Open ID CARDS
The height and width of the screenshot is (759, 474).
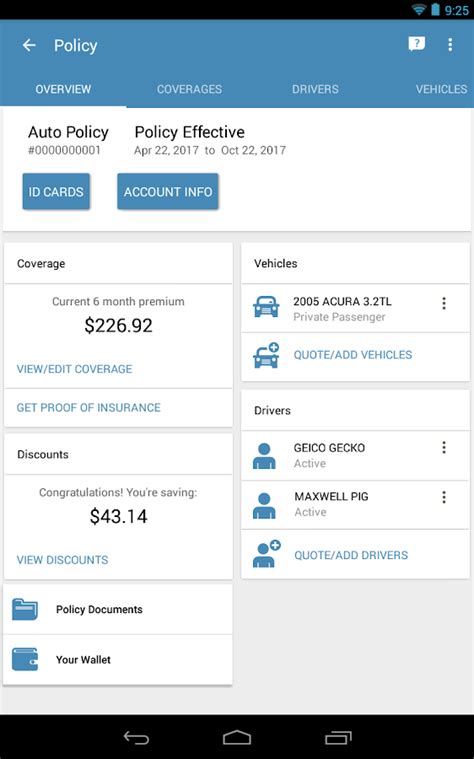[56, 192]
